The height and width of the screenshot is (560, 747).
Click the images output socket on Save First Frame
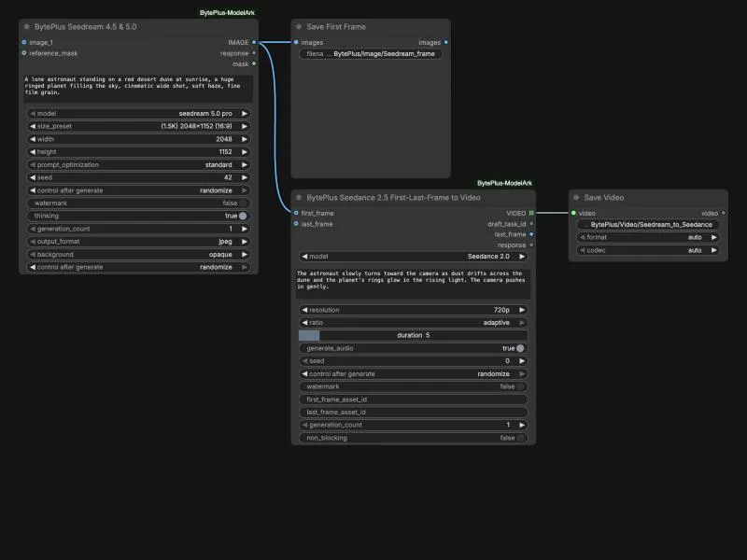pos(446,42)
